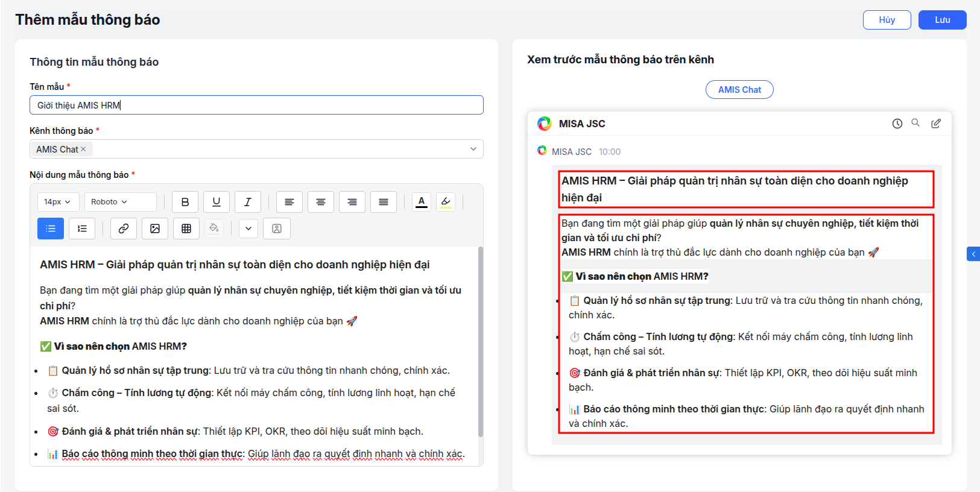Viewport: 980px width, 492px height.
Task: Toggle bold formatting in the editor toolbar
Action: coord(185,202)
